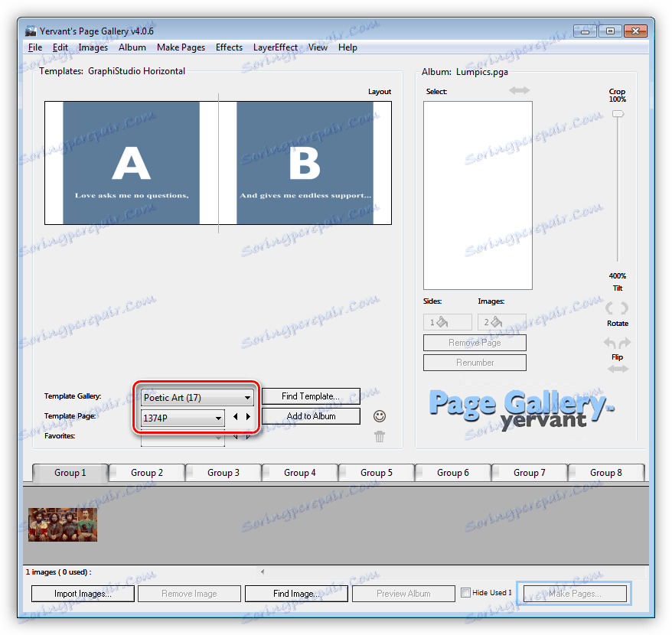The width and height of the screenshot is (672, 635).
Task: Go to previous template page arrow
Action: [x=235, y=416]
